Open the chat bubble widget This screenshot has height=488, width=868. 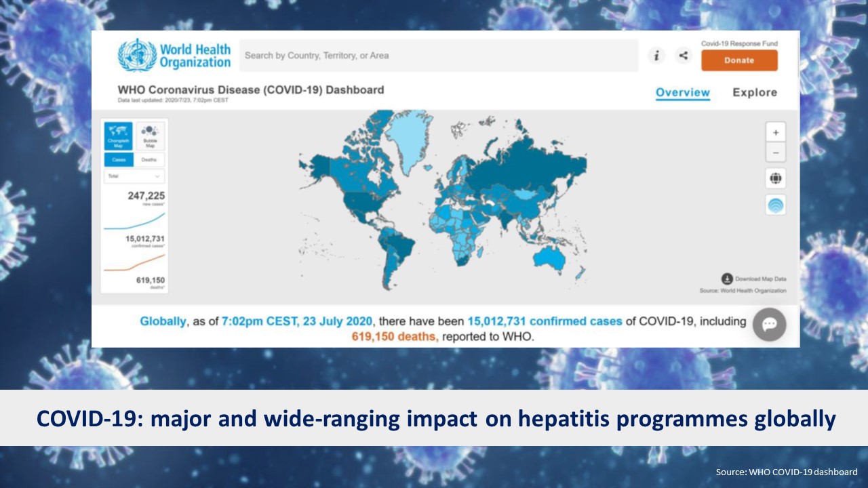pos(770,324)
